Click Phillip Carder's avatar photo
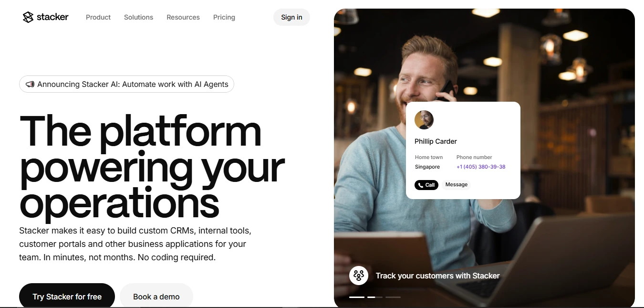Screen dimensions: 644x308 pyautogui.click(x=424, y=120)
